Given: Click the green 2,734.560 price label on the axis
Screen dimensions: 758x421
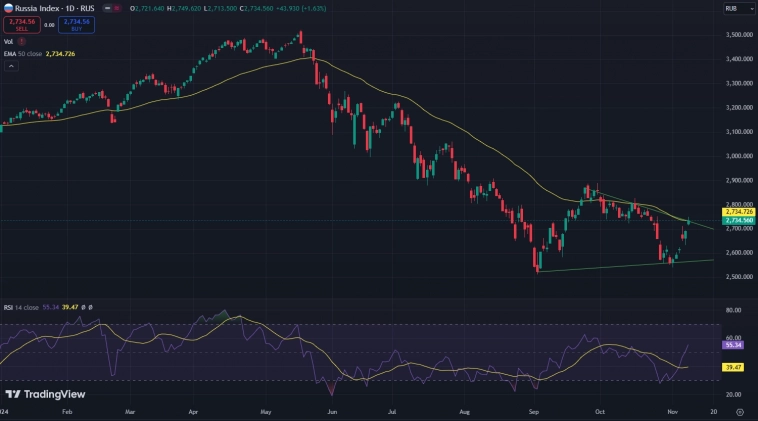Looking at the screenshot, I should click(x=738, y=220).
